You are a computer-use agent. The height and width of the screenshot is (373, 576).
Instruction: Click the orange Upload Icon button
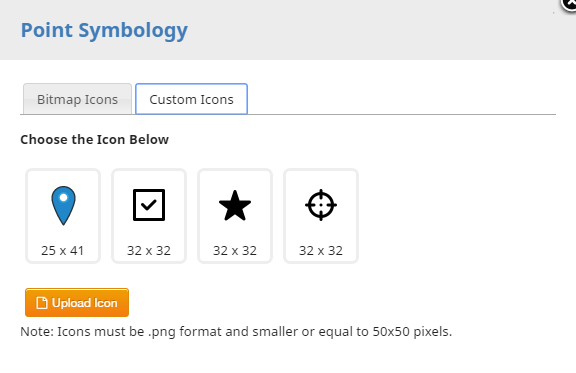[77, 302]
